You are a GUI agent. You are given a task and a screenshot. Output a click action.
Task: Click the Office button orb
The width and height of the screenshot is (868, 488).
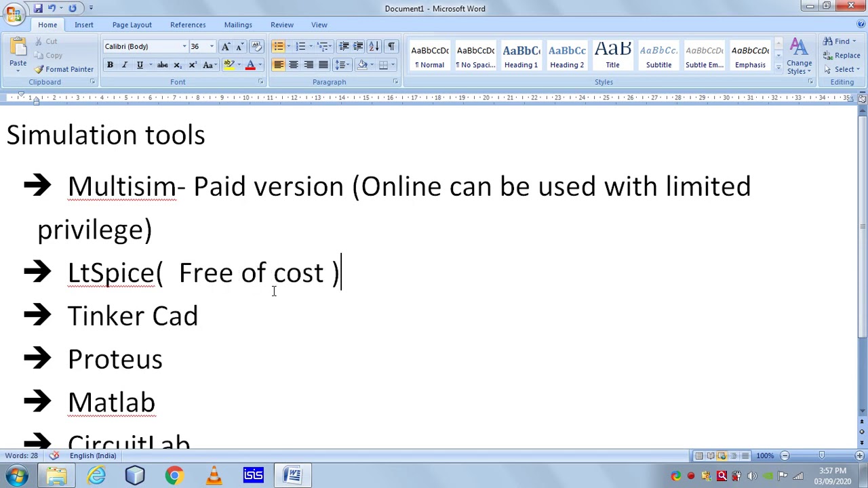point(14,14)
